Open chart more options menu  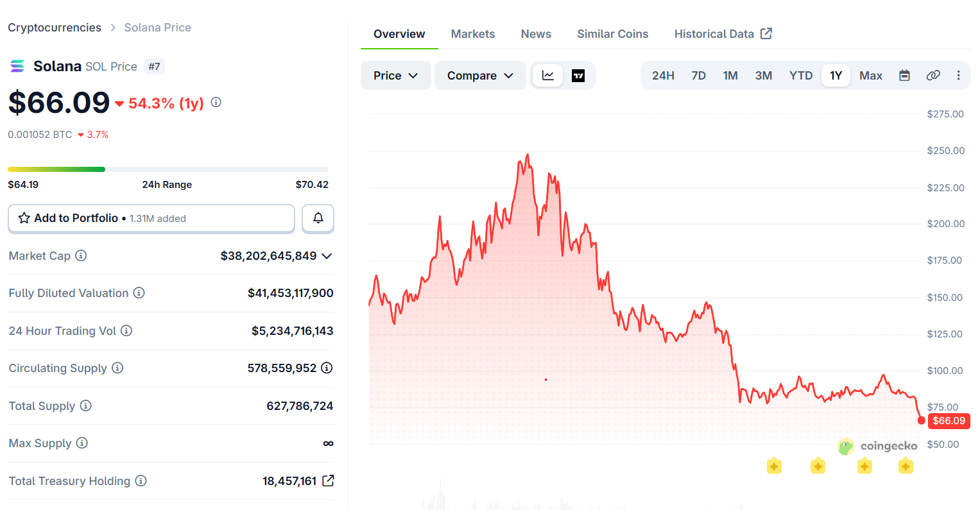pyautogui.click(x=958, y=76)
